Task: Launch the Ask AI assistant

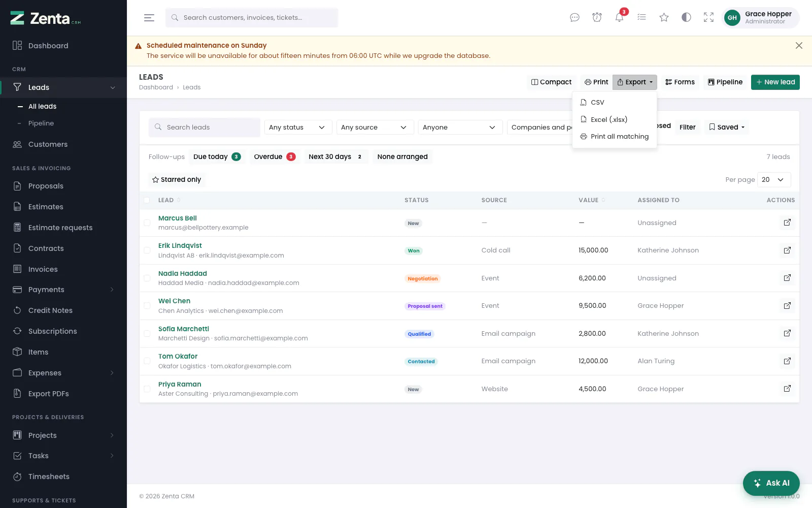Action: 771,483
